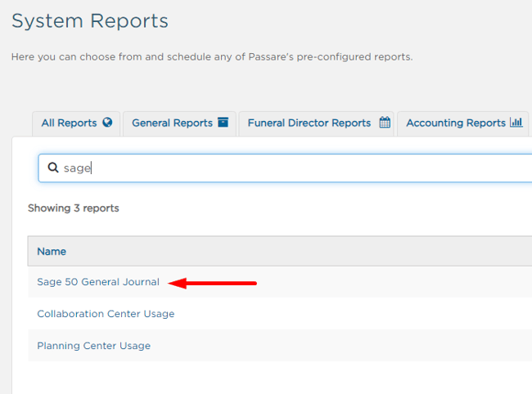Click the Showing 3 reports text
Viewport: 532px width, 394px height.
click(x=74, y=208)
